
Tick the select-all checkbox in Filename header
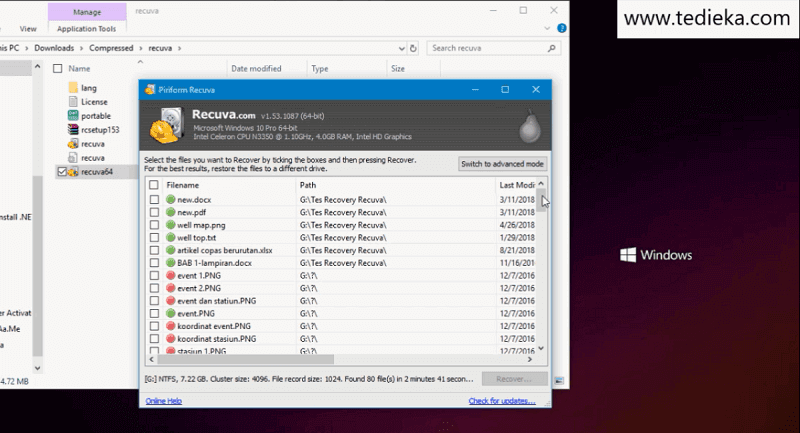(x=154, y=185)
